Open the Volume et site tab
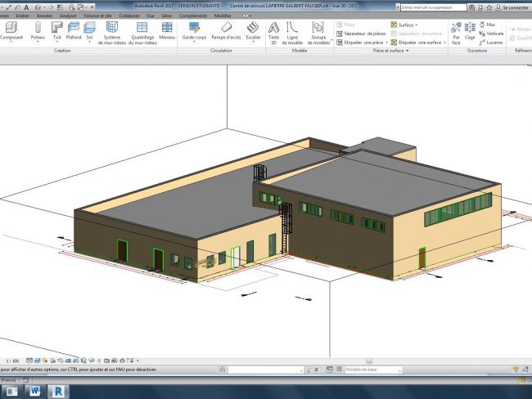The image size is (532, 399). (x=98, y=16)
